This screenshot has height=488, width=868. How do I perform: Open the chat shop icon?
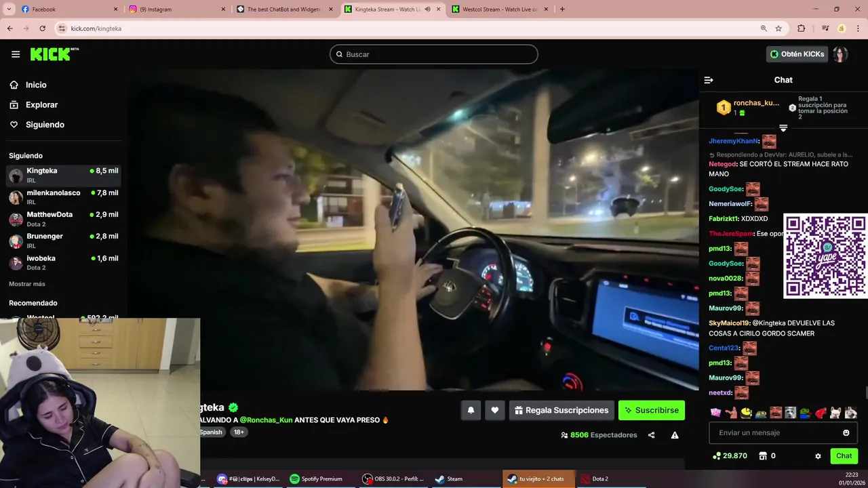763,456
